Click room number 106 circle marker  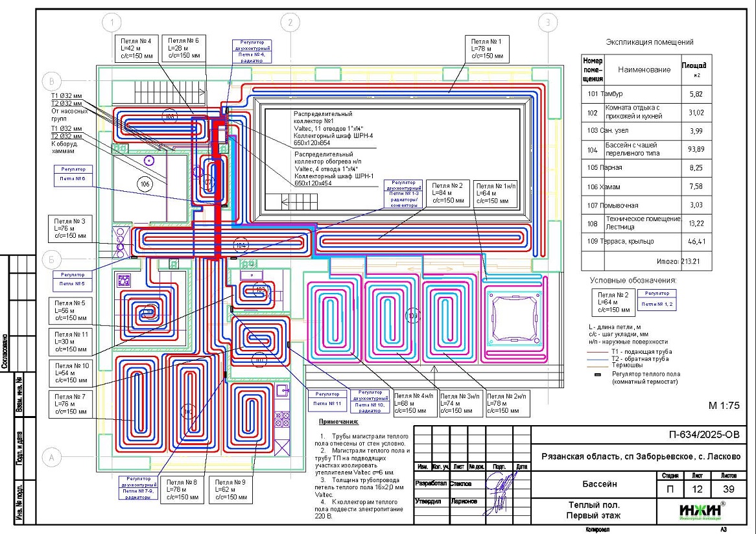[146, 184]
